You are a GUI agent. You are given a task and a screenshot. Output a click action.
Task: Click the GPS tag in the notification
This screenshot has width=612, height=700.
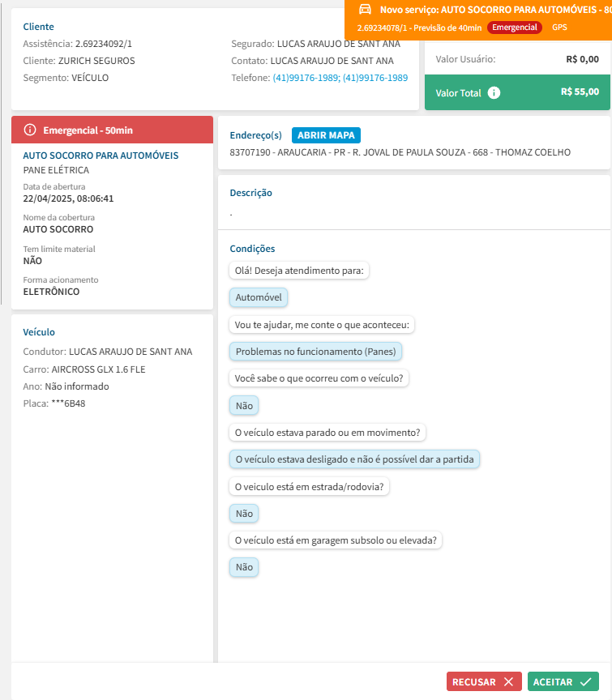pos(559,28)
